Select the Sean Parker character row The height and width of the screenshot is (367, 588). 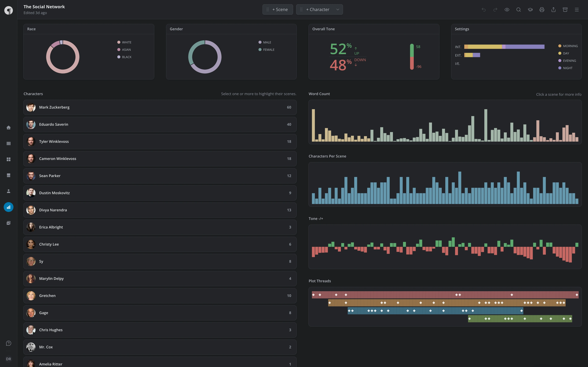point(160,176)
